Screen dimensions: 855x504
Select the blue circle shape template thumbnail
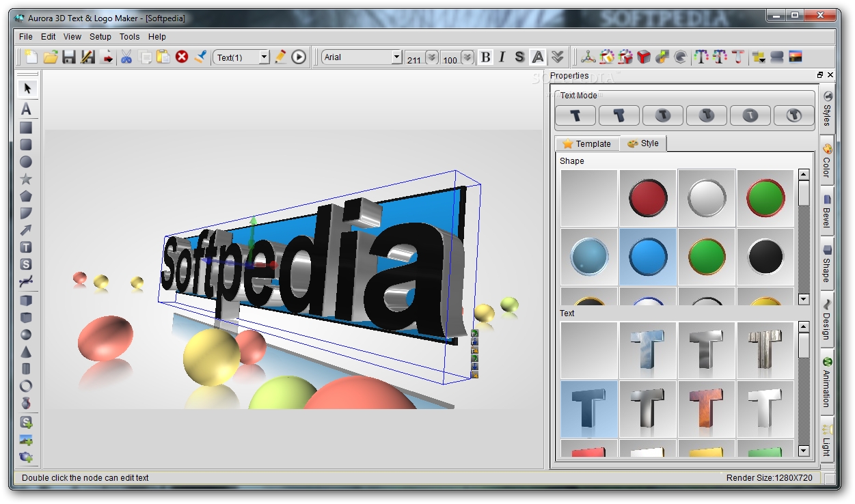[647, 257]
